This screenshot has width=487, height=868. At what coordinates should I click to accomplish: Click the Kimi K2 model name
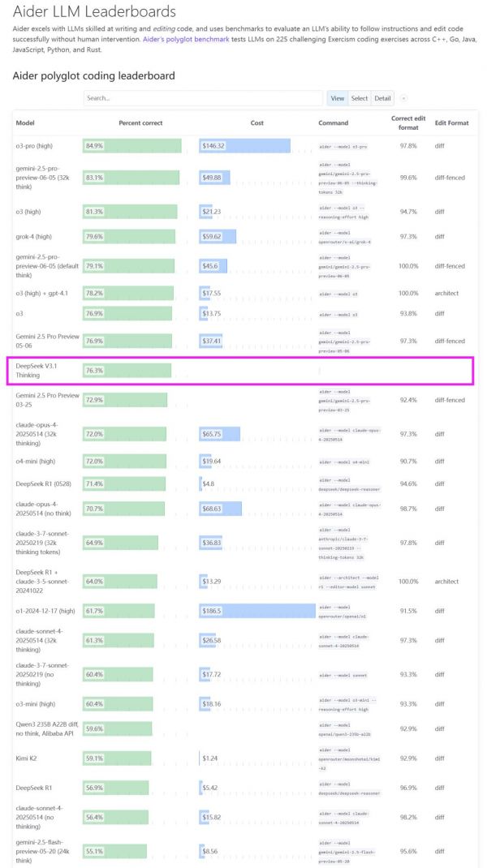29,758
